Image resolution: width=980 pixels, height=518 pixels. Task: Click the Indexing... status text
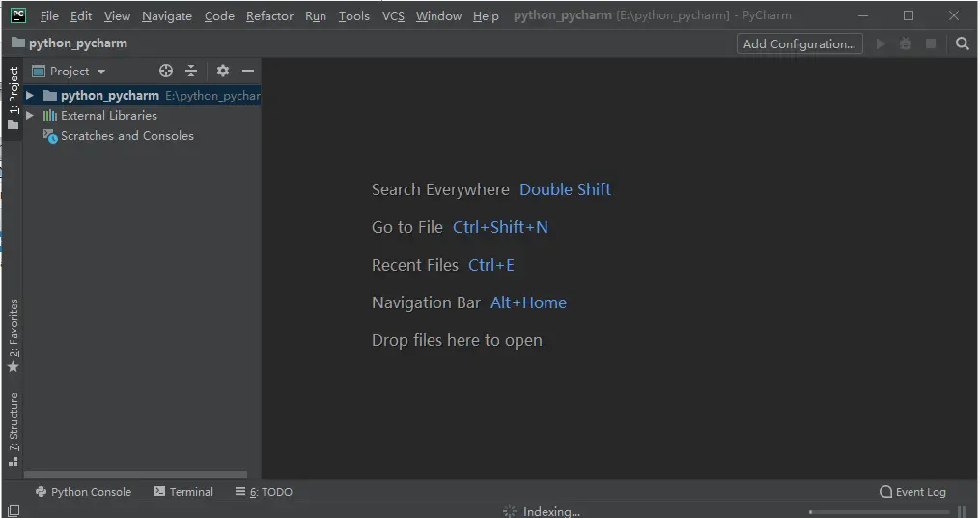pos(551,512)
